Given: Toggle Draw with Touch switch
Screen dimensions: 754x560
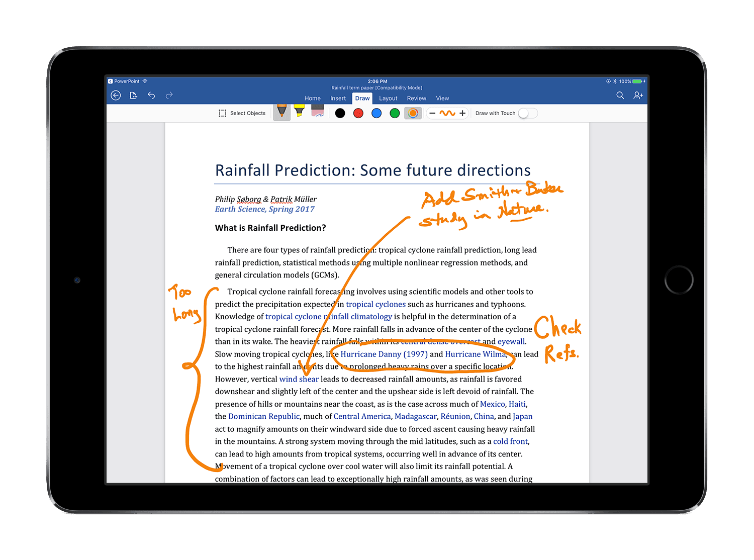Looking at the screenshot, I should pyautogui.click(x=528, y=113).
